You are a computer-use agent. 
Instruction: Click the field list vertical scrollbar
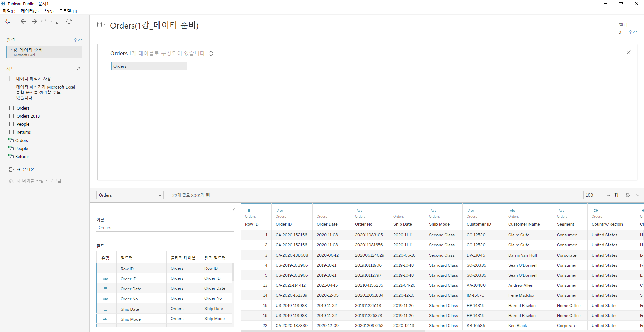click(233, 272)
